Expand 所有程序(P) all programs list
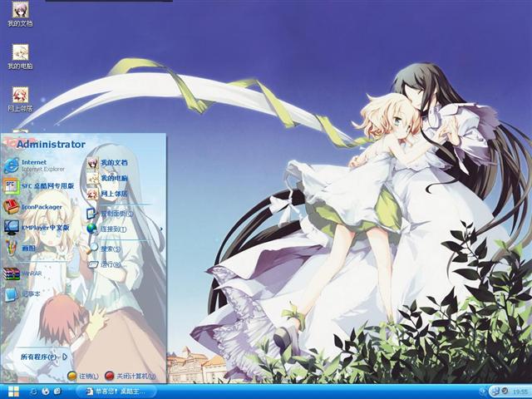 (44, 357)
